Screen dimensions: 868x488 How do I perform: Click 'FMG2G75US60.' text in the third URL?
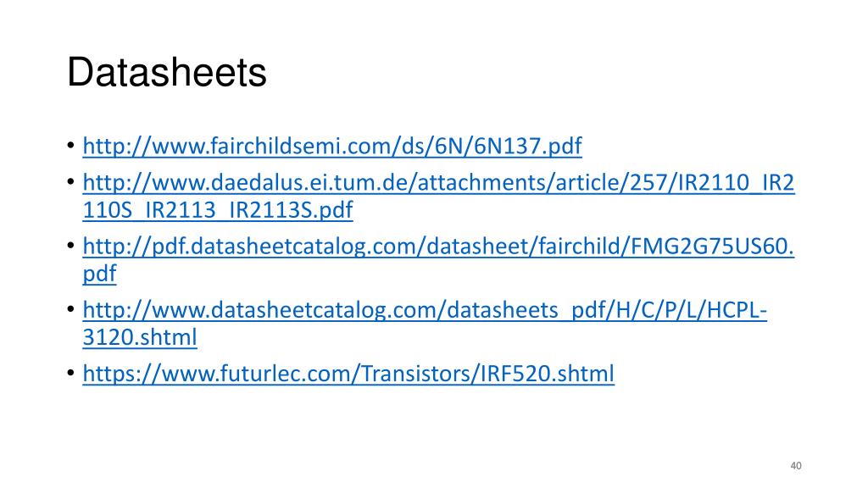712,247
